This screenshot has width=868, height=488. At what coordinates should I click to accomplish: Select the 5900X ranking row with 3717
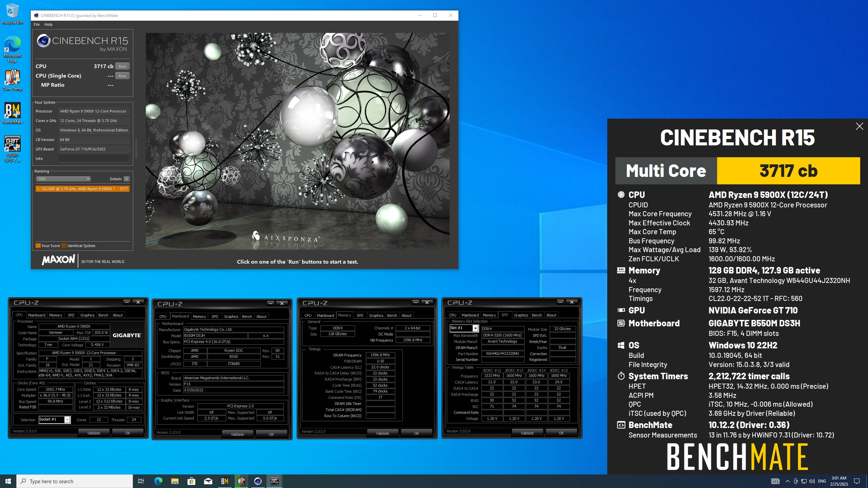point(82,189)
